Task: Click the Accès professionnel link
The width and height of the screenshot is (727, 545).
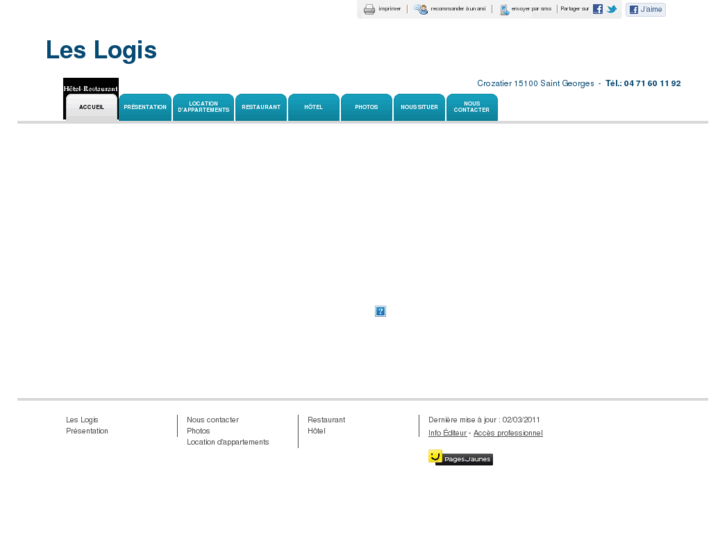Action: 508,433
